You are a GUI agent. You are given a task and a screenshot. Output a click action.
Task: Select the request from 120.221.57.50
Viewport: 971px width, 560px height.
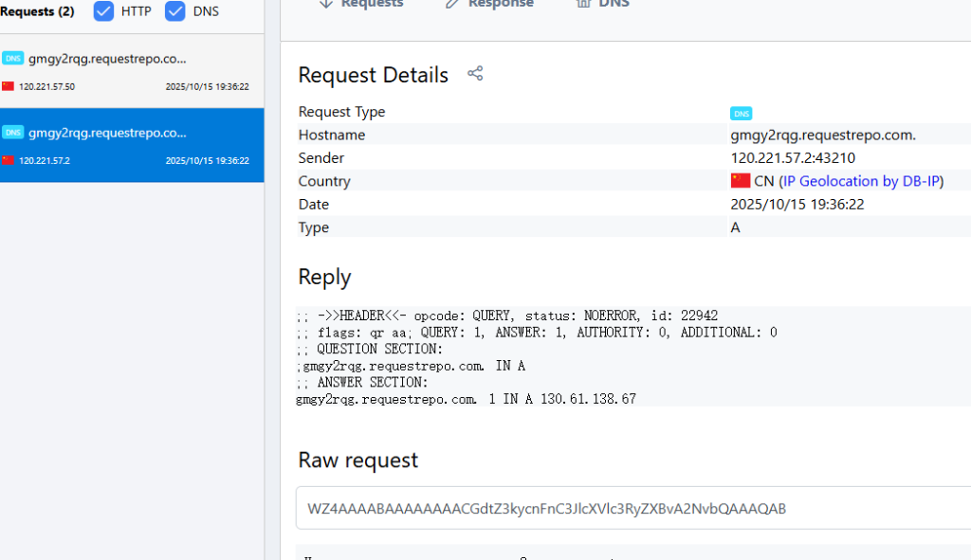(x=132, y=71)
